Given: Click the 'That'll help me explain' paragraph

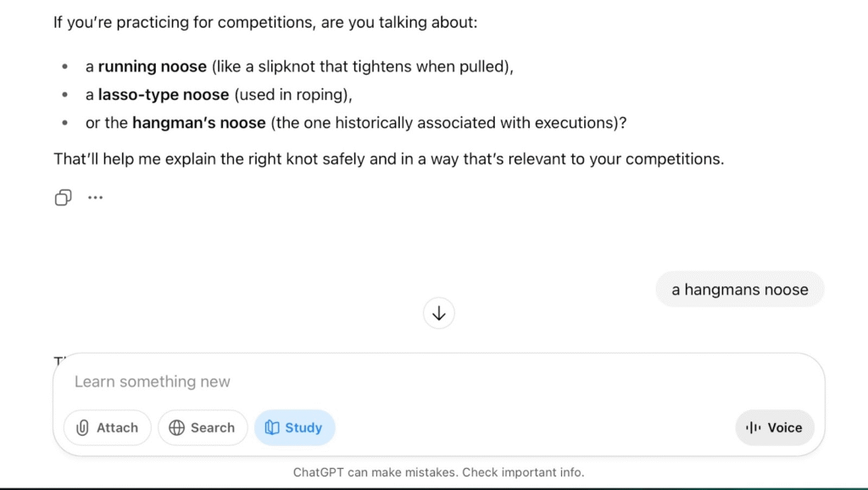Looking at the screenshot, I should point(388,159).
